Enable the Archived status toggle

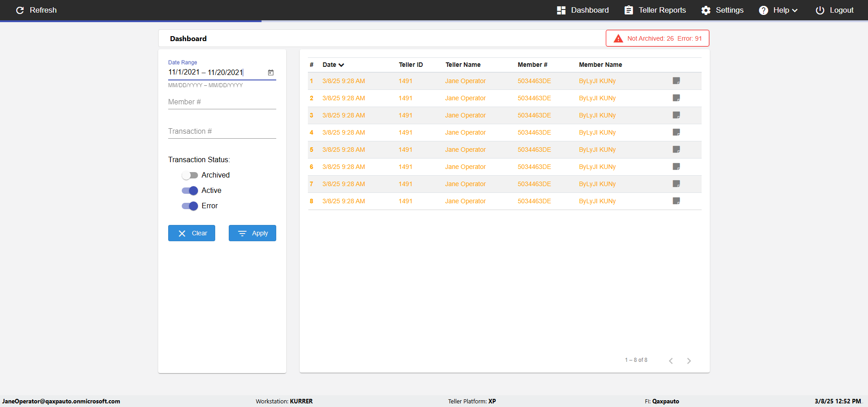click(189, 175)
